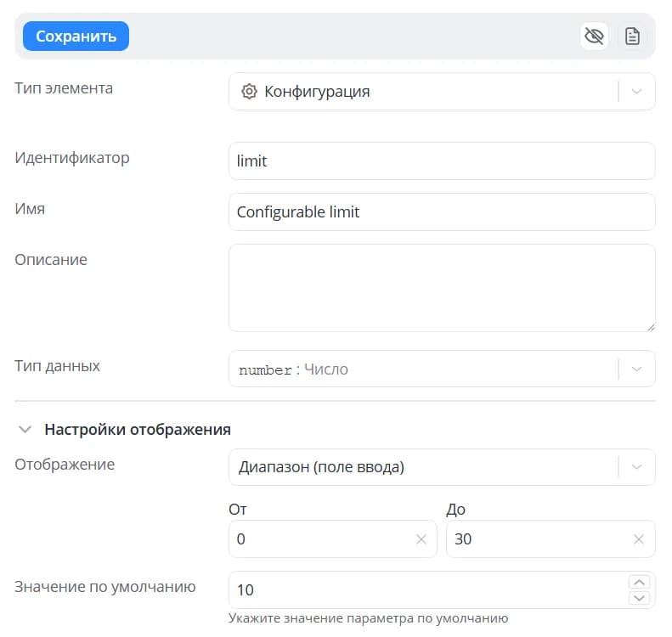This screenshot has width=672, height=637.
Task: Focus the Идентификатор field containing limit
Action: pyautogui.click(x=442, y=161)
